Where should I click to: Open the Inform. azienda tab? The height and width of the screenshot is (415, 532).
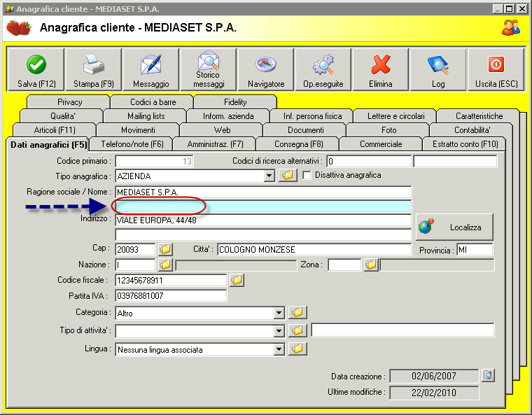pyautogui.click(x=228, y=116)
